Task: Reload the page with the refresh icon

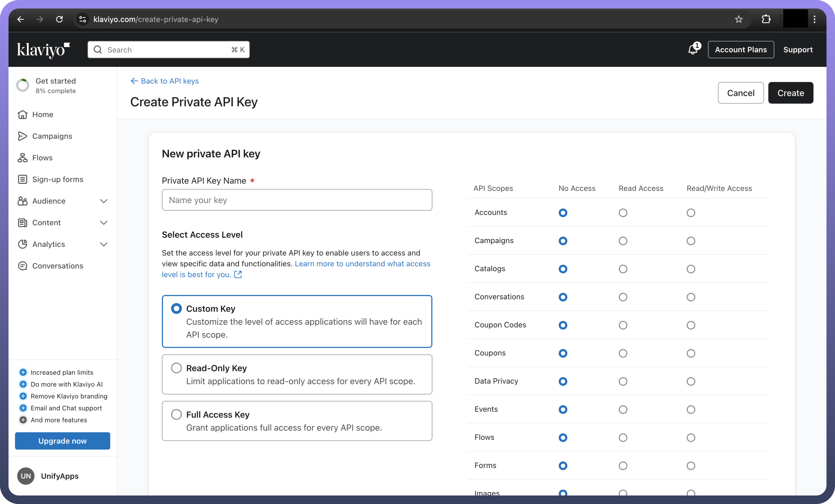Action: coord(59,19)
